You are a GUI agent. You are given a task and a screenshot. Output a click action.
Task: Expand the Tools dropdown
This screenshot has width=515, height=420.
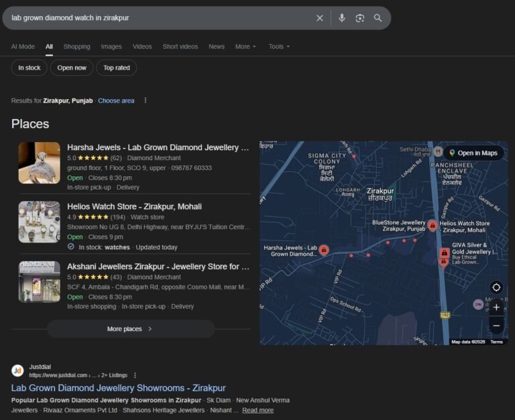tap(279, 47)
